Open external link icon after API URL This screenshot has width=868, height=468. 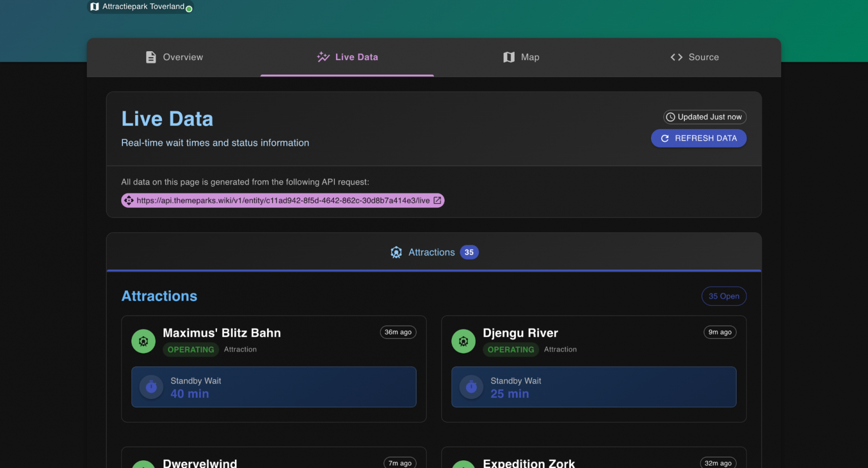[437, 200]
